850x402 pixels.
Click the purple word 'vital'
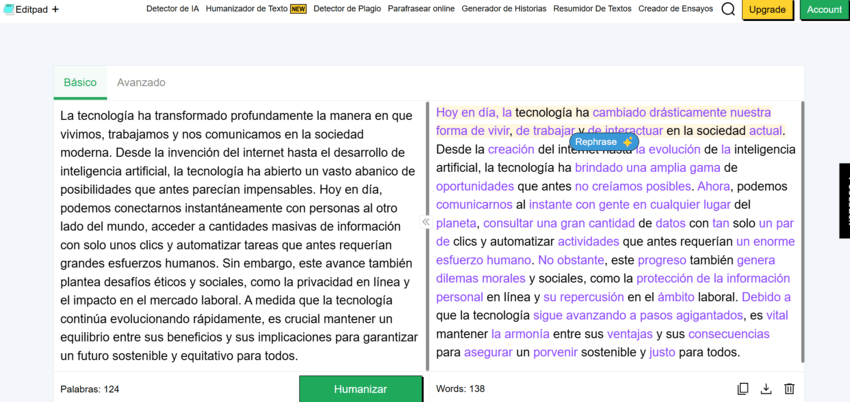[x=777, y=315]
